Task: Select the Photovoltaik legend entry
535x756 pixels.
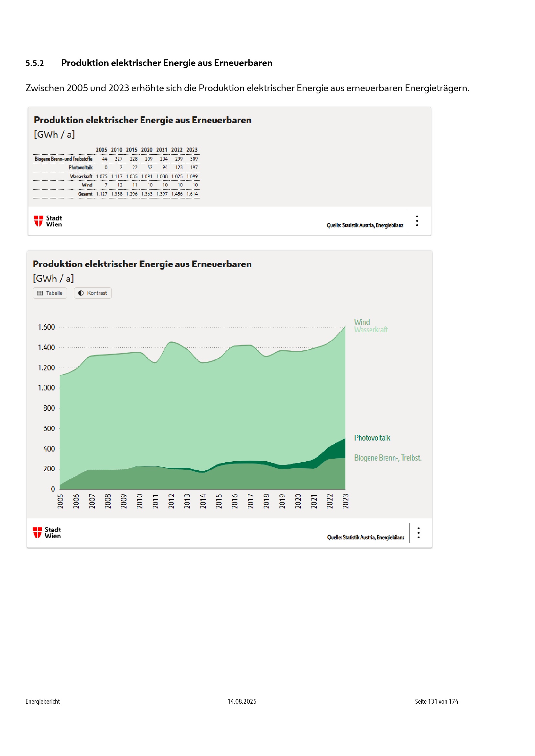Action: pos(372,438)
